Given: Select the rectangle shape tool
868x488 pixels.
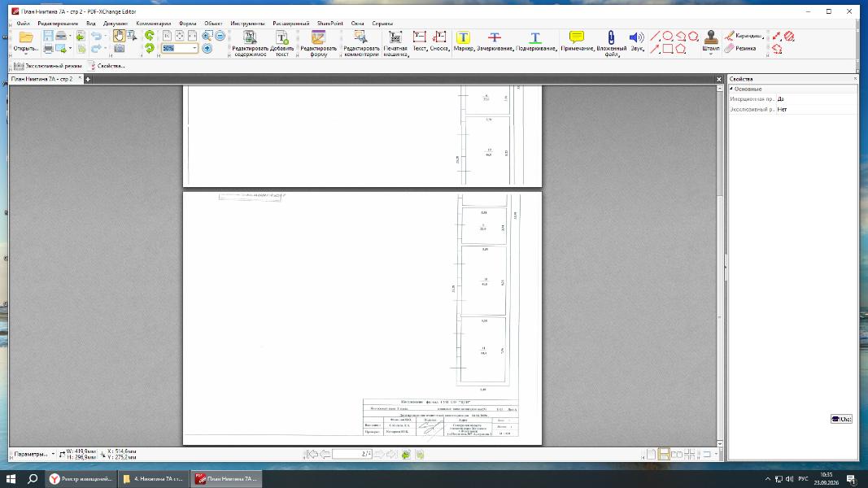Looking at the screenshot, I should (x=668, y=49).
